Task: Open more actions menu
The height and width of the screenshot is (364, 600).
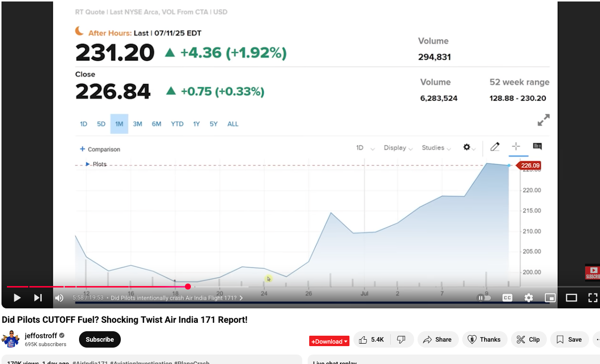Action: pos(597,340)
